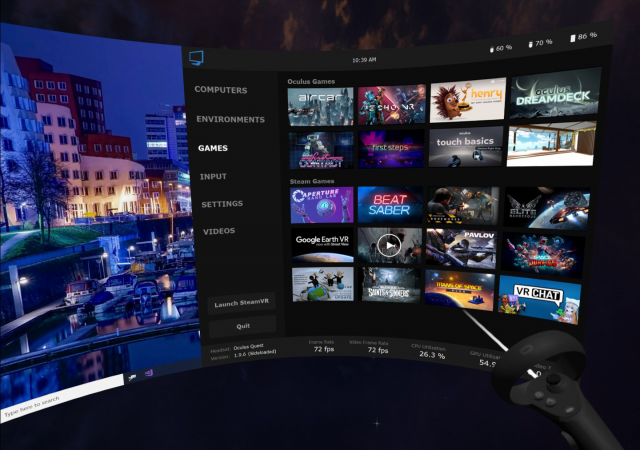Launch the Space Junkies tile

click(542, 254)
